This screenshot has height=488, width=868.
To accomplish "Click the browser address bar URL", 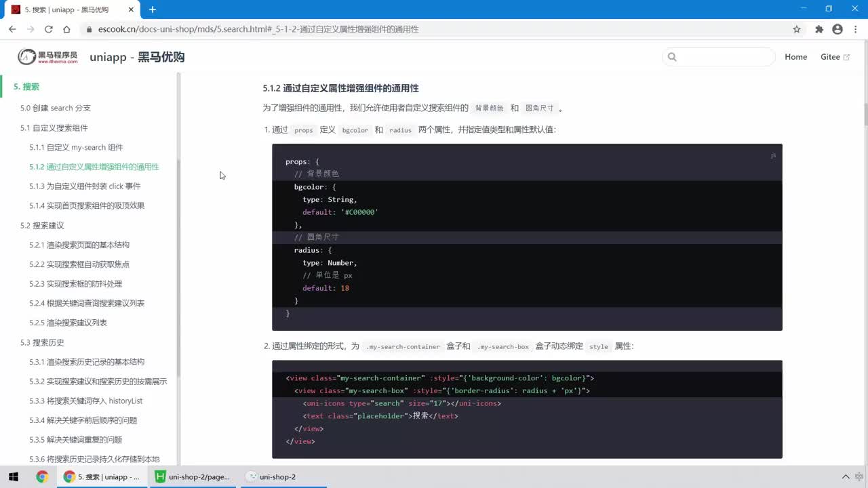I will pyautogui.click(x=258, y=29).
